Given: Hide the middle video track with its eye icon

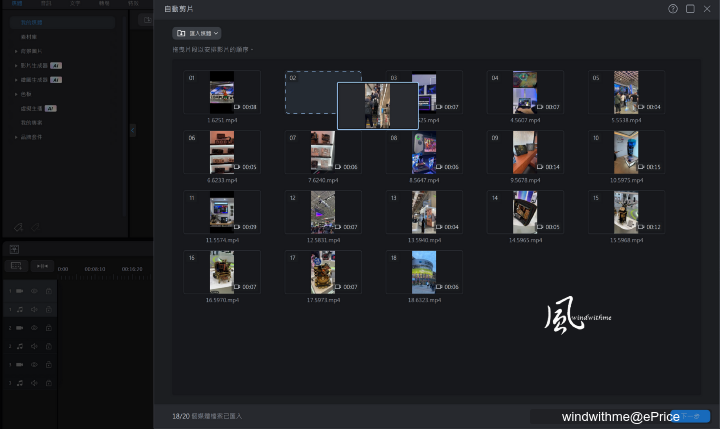Looking at the screenshot, I should pyautogui.click(x=34, y=328).
